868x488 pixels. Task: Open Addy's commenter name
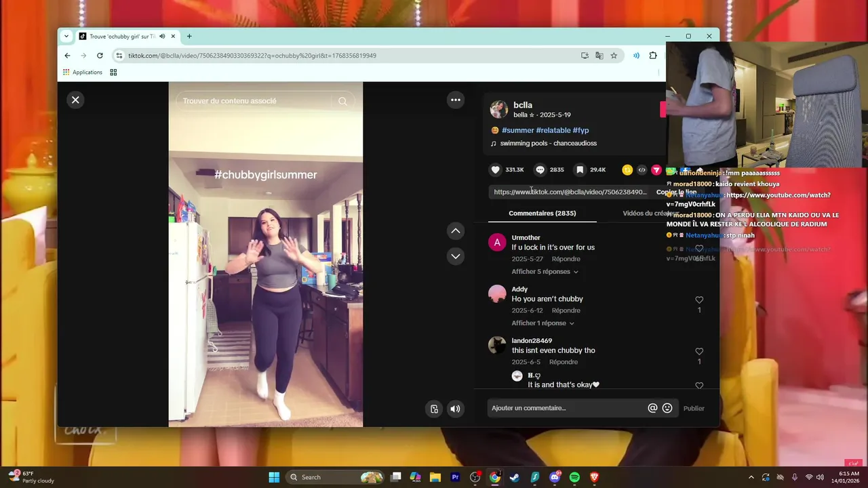coord(519,289)
